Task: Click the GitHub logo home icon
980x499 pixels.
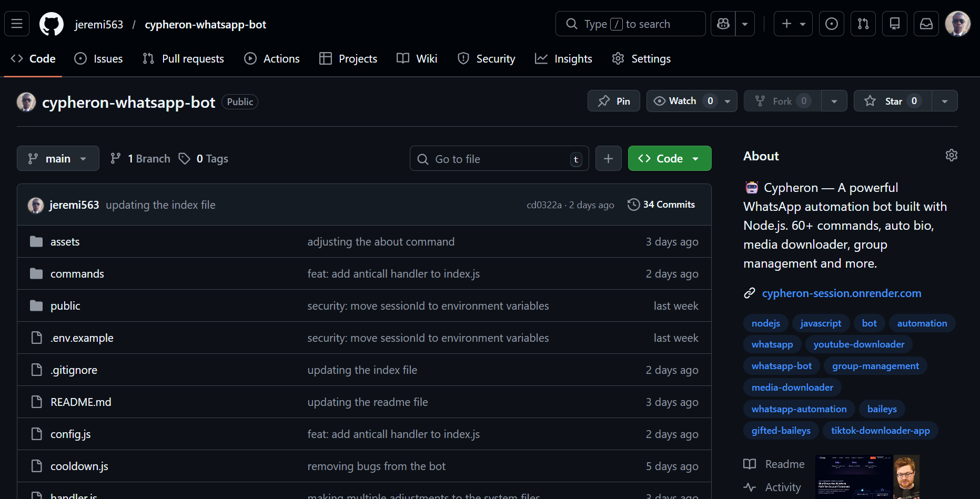Action: point(52,24)
